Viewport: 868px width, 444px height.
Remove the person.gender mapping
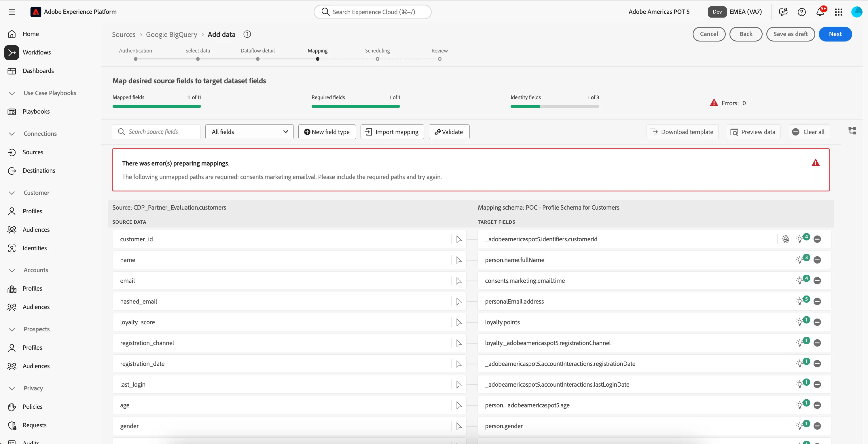tap(817, 426)
